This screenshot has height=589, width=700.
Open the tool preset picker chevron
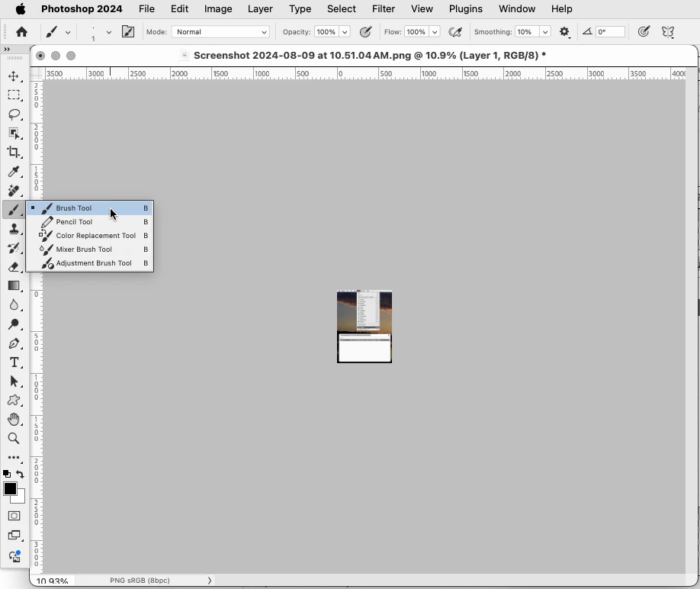tap(68, 32)
